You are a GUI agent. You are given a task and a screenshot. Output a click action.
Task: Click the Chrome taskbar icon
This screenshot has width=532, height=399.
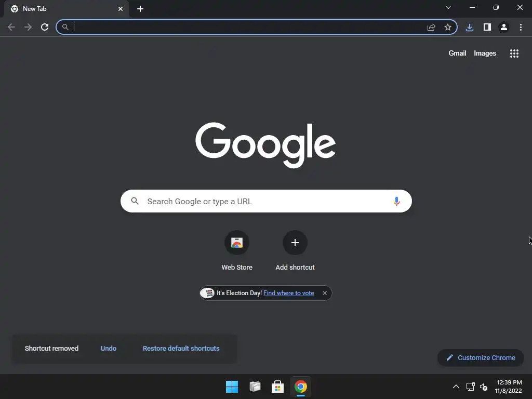coord(301,387)
